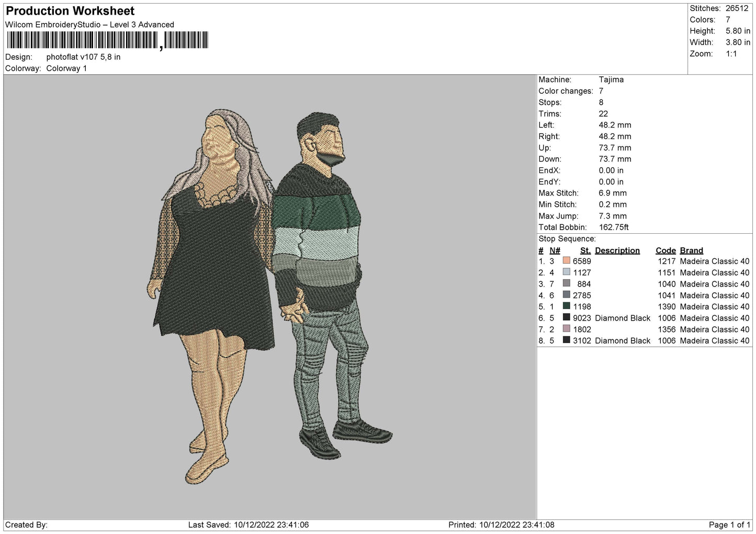Click the 'Right:' label
The image size is (756, 534).
click(549, 137)
